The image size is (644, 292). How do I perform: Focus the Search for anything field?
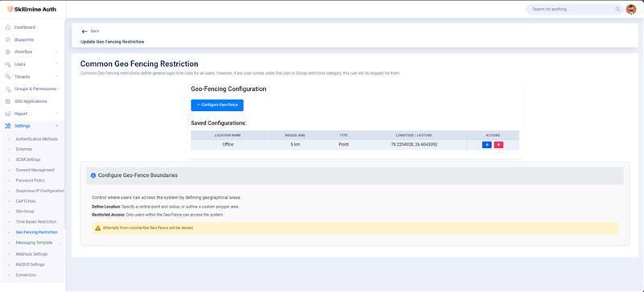574,10
